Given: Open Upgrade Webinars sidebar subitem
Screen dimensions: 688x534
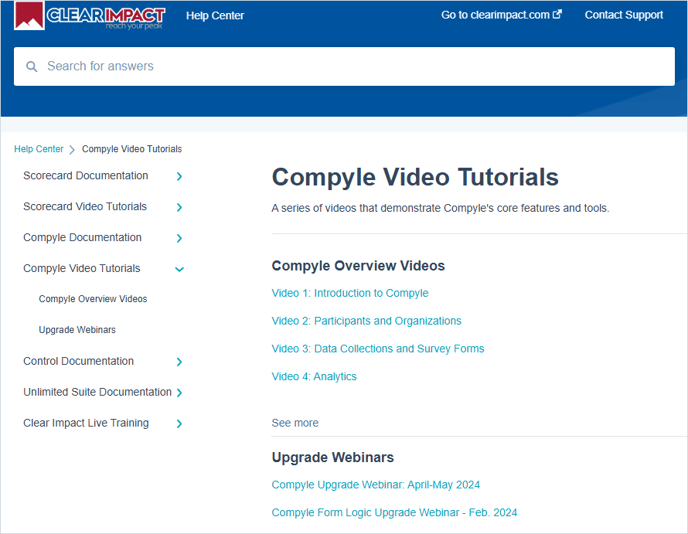Looking at the screenshot, I should (77, 330).
